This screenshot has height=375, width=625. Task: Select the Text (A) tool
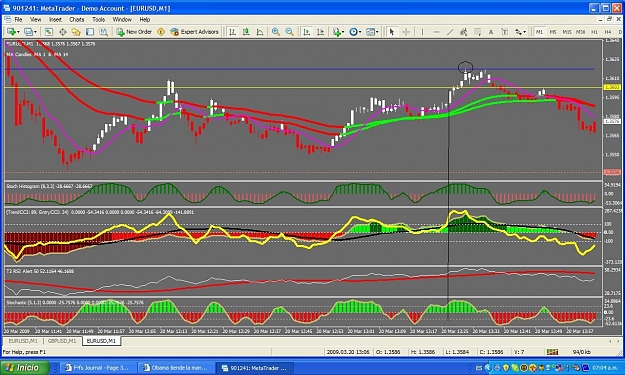coord(491,32)
